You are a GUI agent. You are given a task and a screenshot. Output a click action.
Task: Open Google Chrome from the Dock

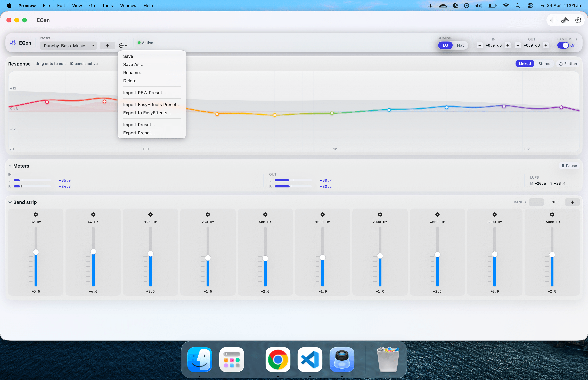[278, 360]
